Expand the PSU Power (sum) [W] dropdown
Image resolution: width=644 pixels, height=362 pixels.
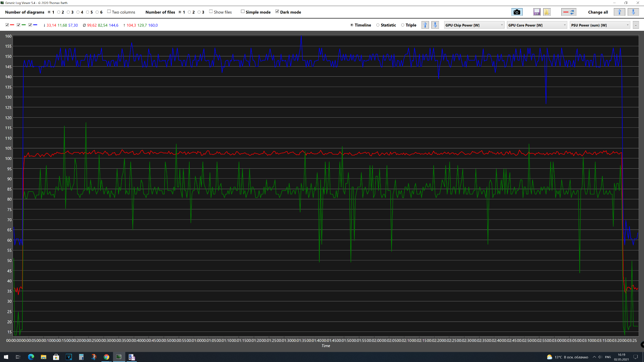coord(600,25)
